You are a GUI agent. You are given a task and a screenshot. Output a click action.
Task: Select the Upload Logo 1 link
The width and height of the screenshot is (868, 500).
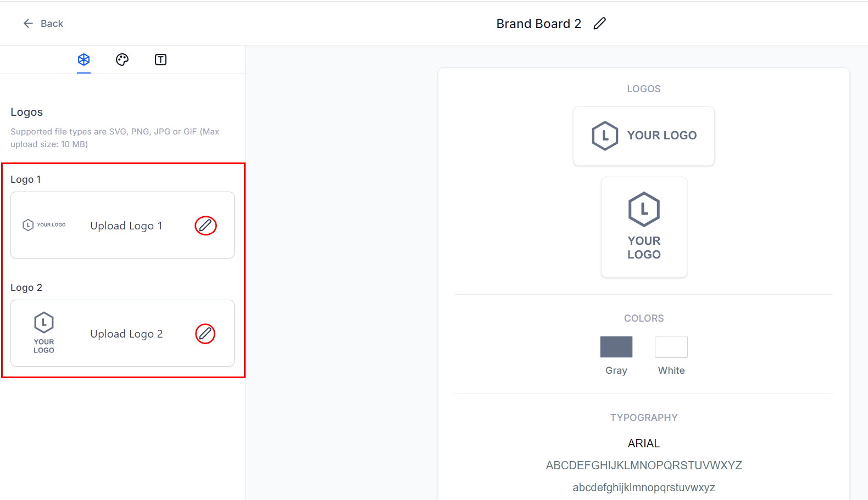(x=126, y=226)
